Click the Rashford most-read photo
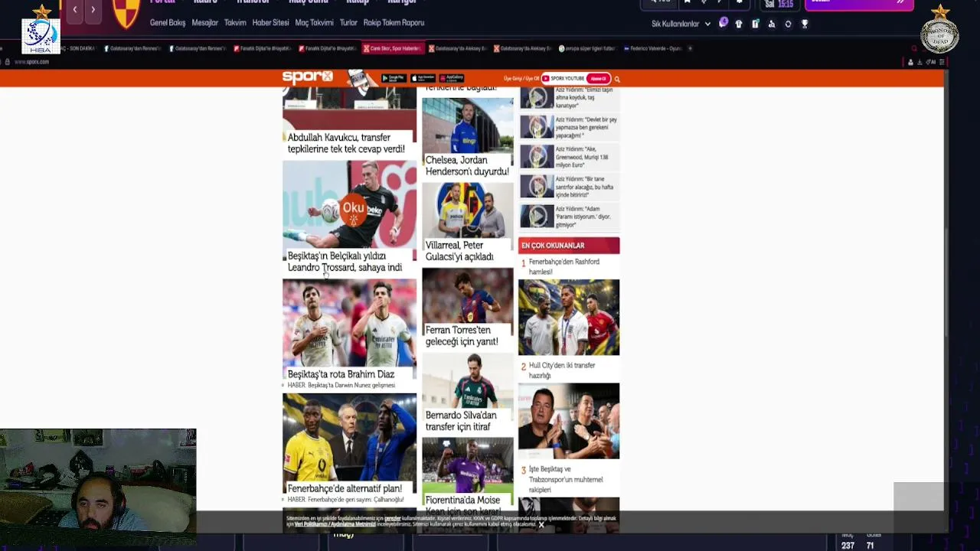 tap(569, 317)
